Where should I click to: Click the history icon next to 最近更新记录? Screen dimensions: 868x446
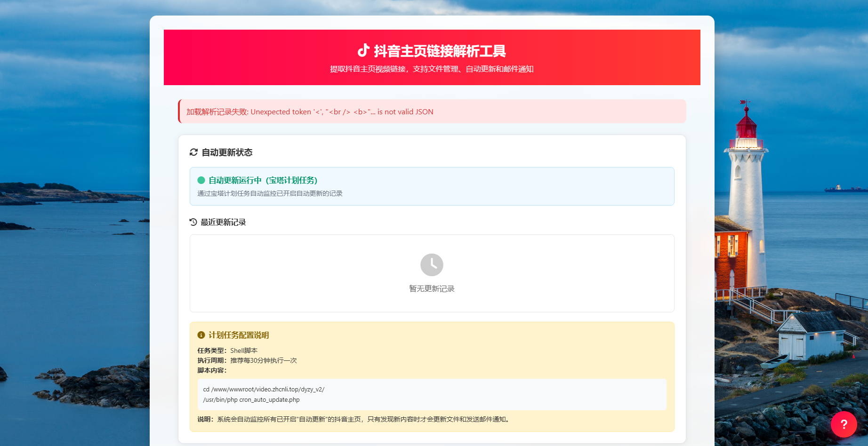[x=192, y=222]
